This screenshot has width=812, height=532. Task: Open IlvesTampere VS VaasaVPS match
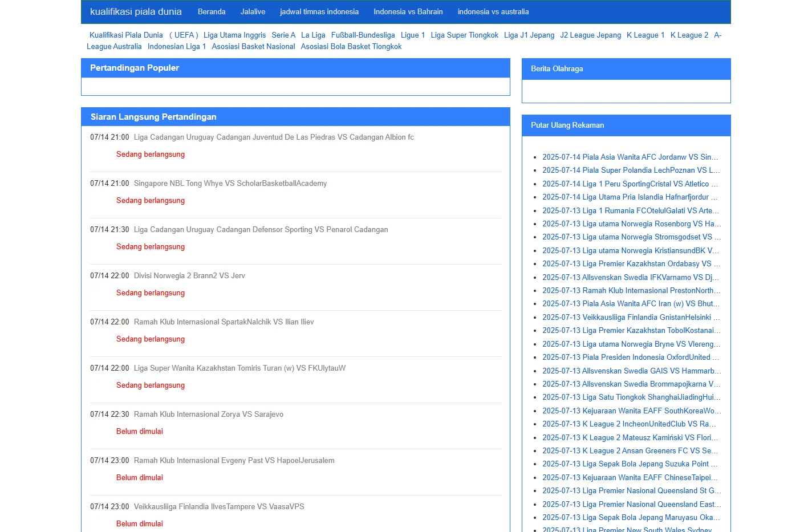point(219,506)
